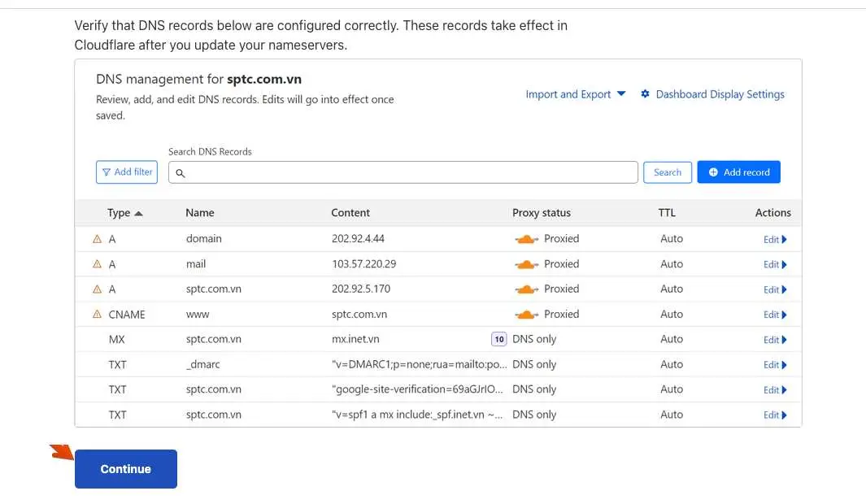The image size is (866, 504).
Task: Click the Actions column header
Action: pyautogui.click(x=772, y=212)
